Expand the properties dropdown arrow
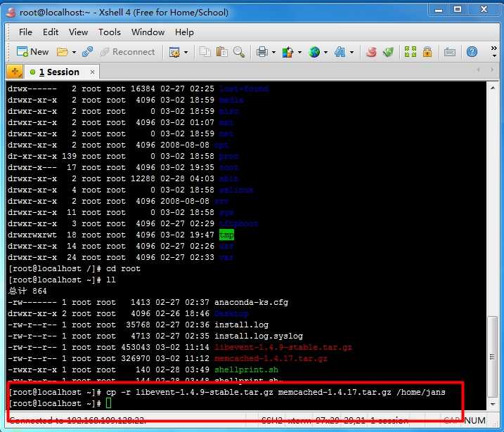This screenshot has width=504, height=432. coord(186,52)
